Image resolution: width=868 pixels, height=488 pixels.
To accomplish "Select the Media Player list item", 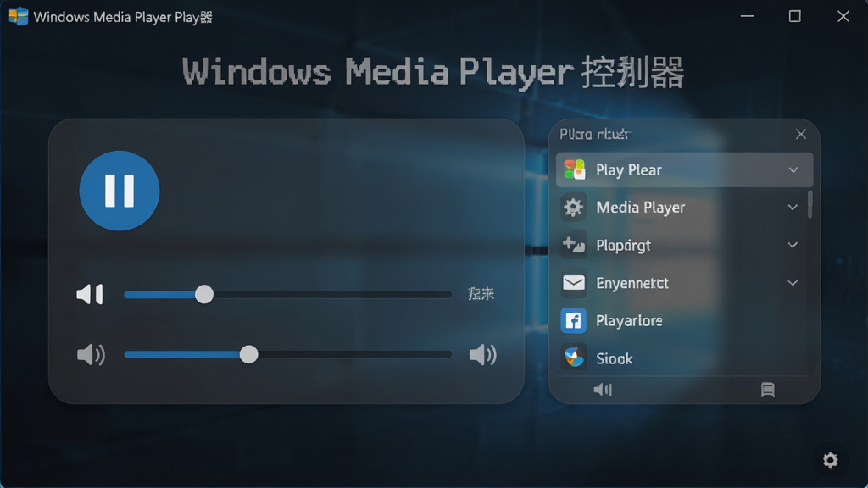I will click(x=682, y=208).
